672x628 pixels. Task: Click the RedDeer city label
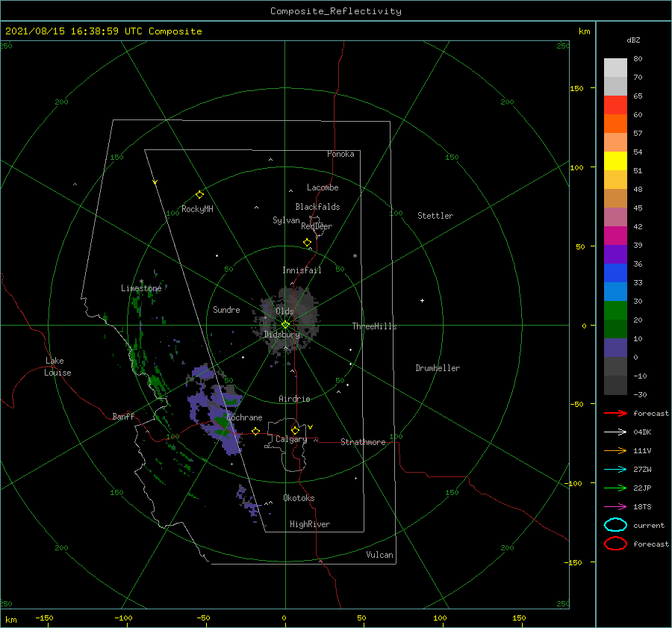tap(317, 226)
